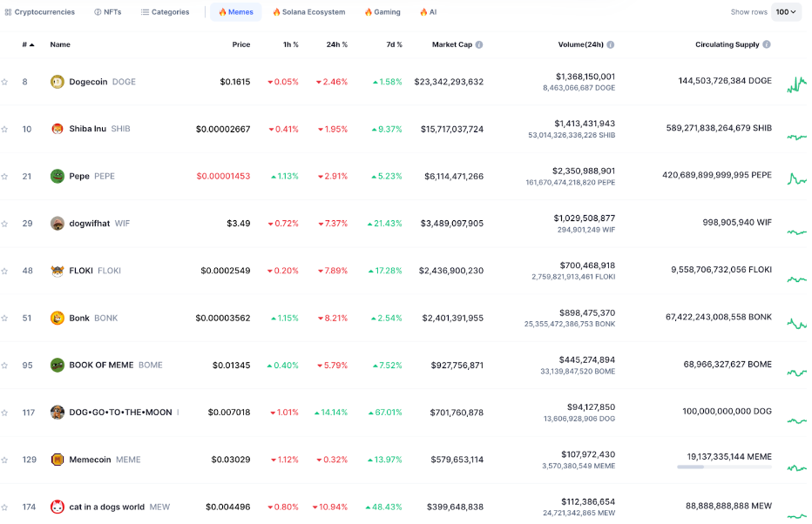Open the Show rows 100 dropdown

click(x=786, y=12)
